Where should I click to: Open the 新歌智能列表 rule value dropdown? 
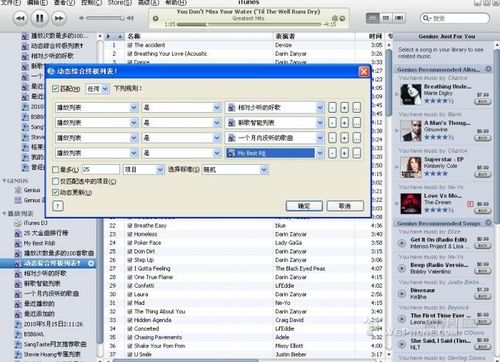[x=274, y=123]
